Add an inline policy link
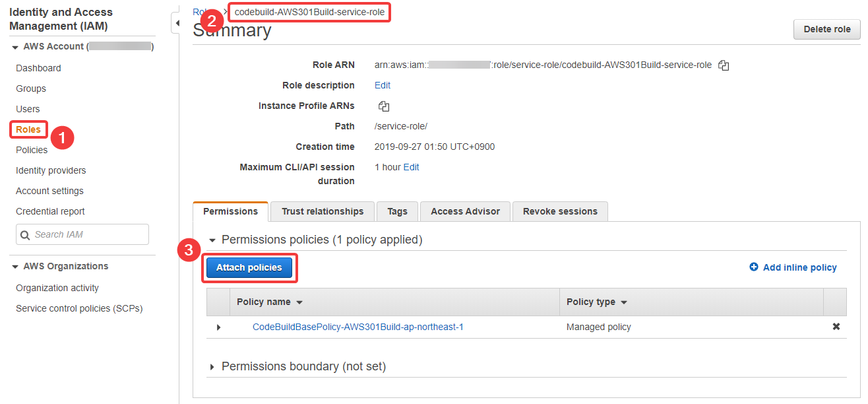The image size is (868, 404). click(799, 267)
